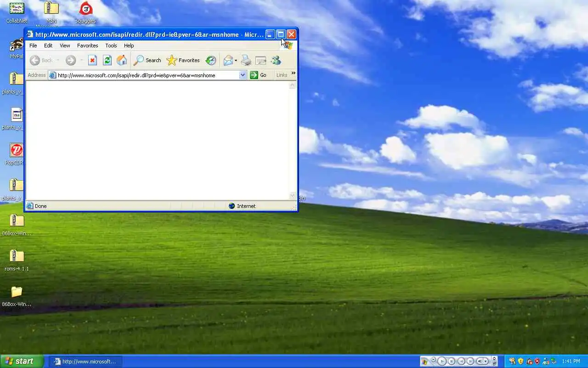Click the Mail envelope toolbar icon
The width and height of the screenshot is (588, 368).
(228, 60)
